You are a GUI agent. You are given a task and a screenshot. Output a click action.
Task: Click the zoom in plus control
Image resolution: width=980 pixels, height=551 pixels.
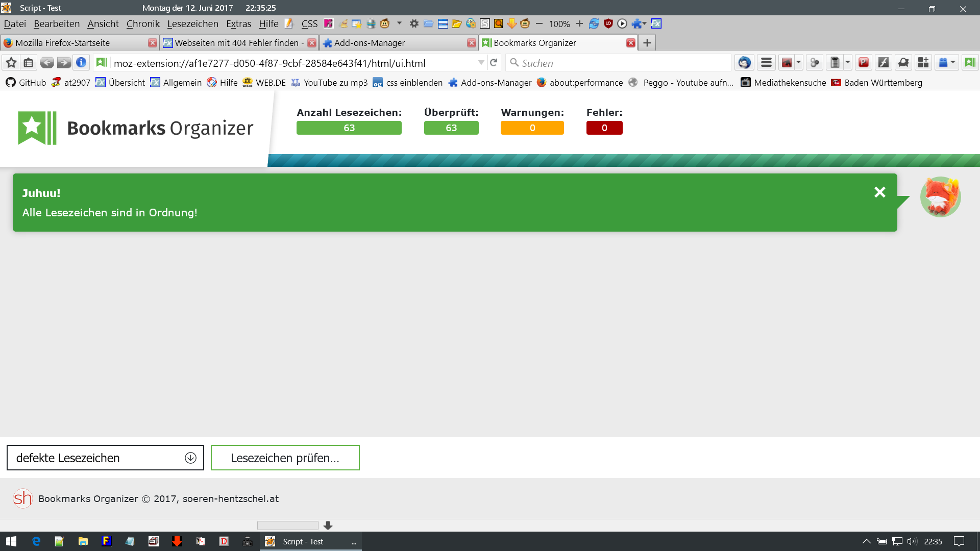[579, 23]
